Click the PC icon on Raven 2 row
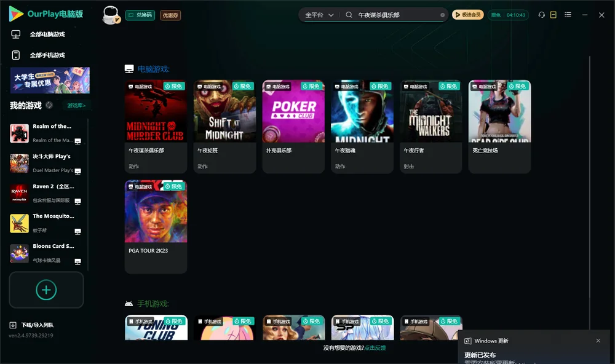The width and height of the screenshot is (615, 364). click(x=77, y=202)
